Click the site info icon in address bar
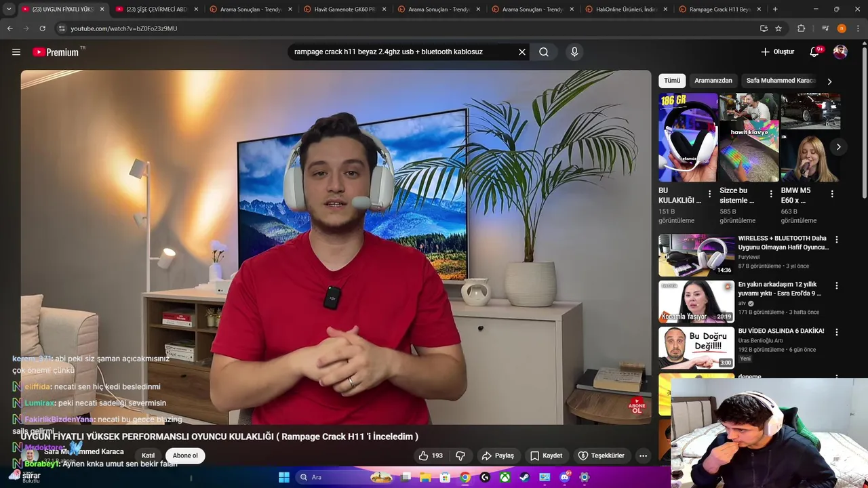The image size is (868, 488). pyautogui.click(x=62, y=28)
